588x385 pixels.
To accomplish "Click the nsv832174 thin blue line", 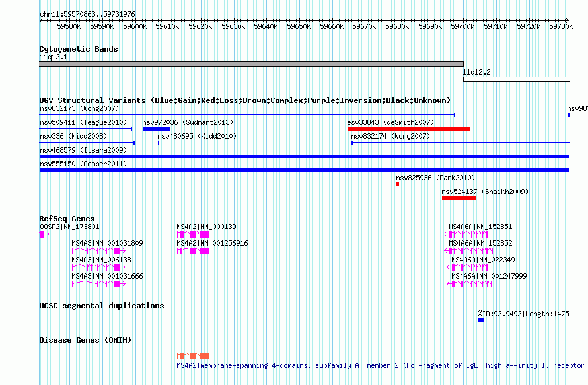I will click(460, 143).
